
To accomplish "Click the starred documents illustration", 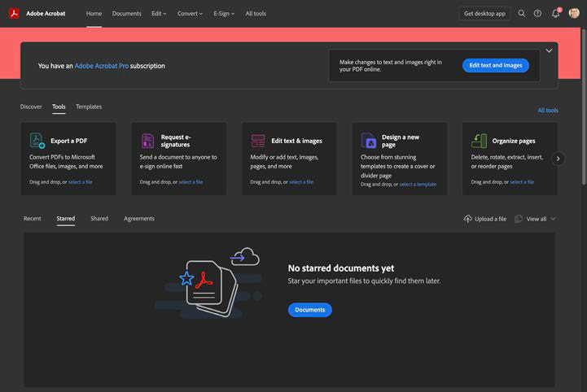I will coord(209,283).
